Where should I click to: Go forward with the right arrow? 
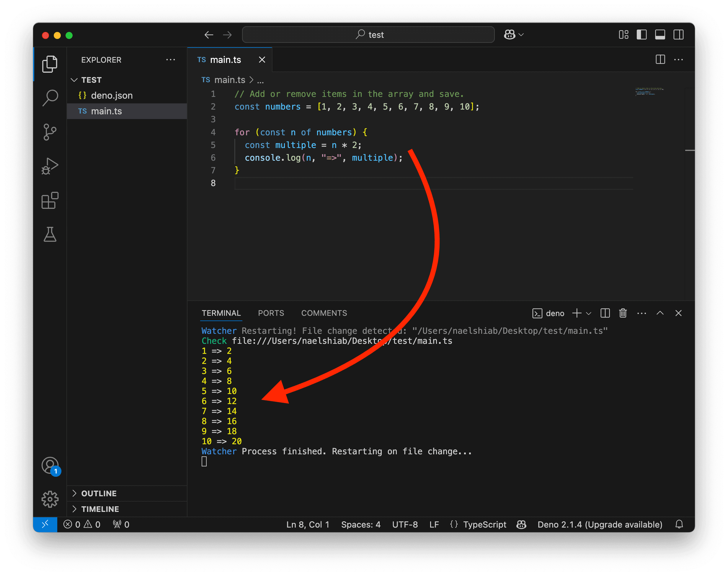tap(228, 35)
